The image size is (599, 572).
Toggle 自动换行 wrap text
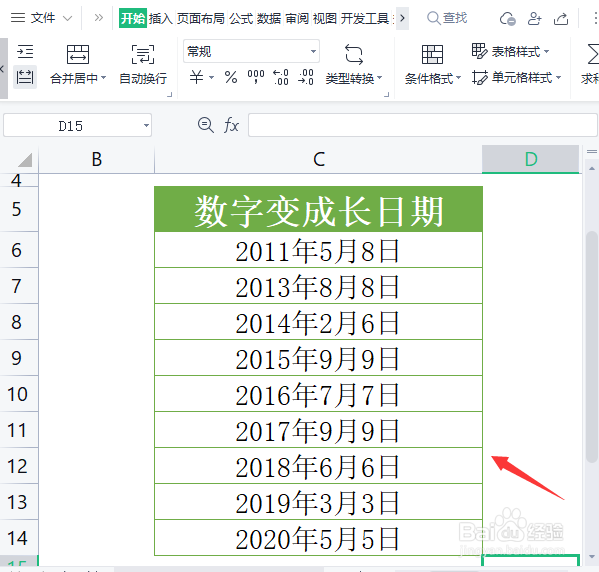143,64
